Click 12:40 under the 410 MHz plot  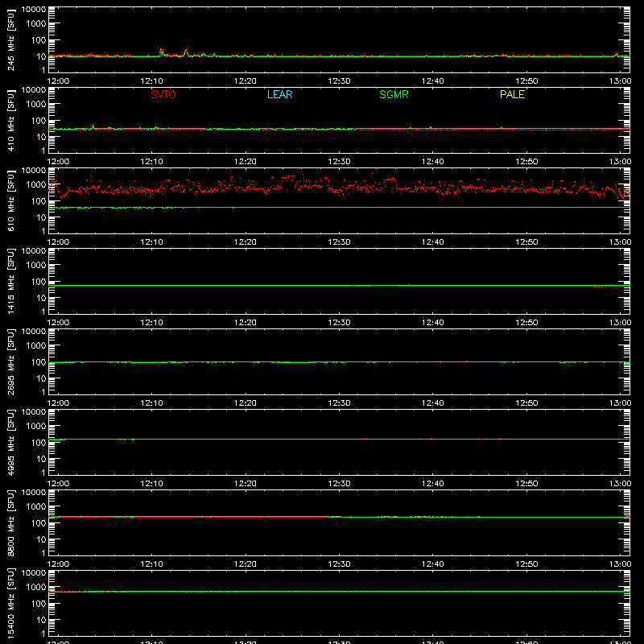433,162
